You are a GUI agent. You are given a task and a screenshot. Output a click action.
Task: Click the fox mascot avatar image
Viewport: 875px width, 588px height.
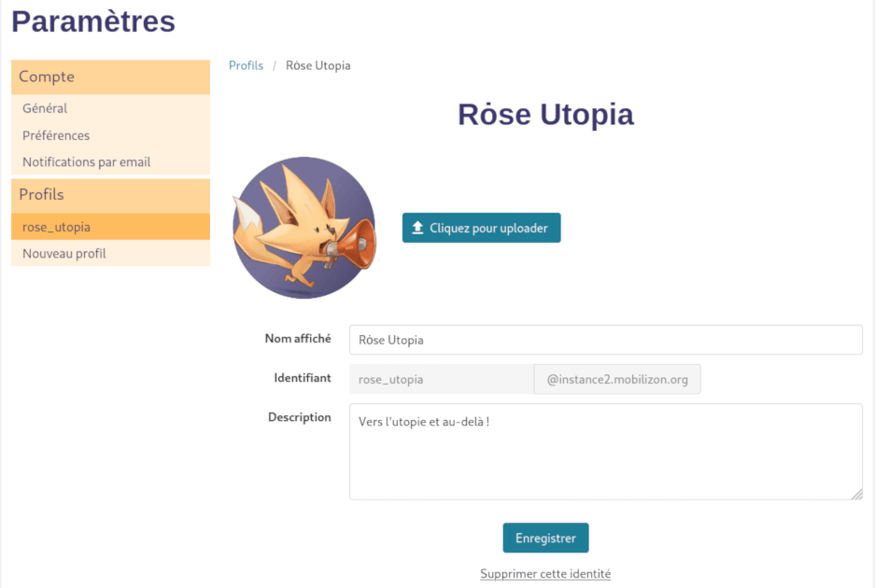(x=303, y=228)
